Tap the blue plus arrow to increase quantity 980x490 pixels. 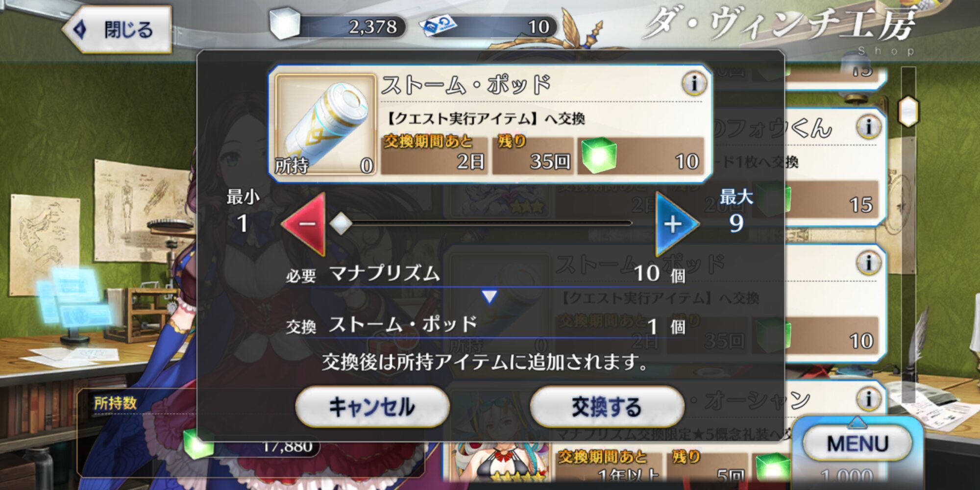click(676, 224)
